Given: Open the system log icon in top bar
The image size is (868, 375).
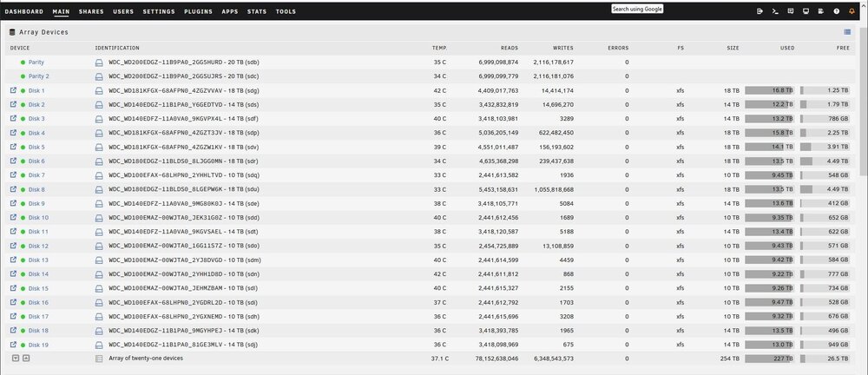Looking at the screenshot, I should [821, 11].
